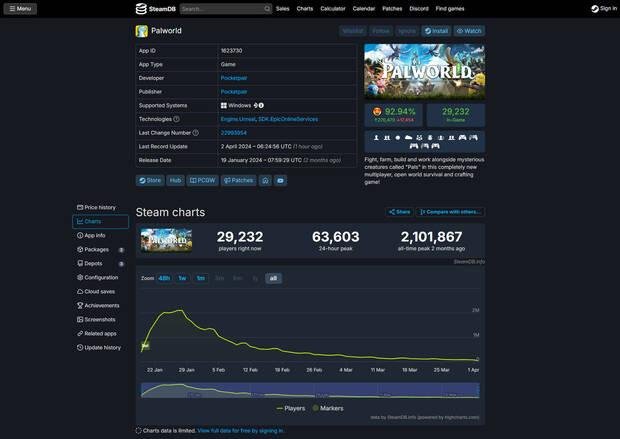Click the Hub button

[x=175, y=180]
